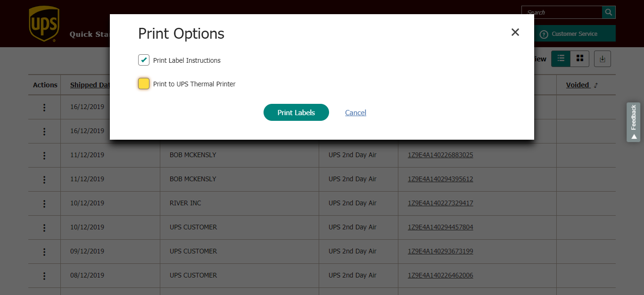
Task: Close the Print Options dialog
Action: click(x=515, y=32)
